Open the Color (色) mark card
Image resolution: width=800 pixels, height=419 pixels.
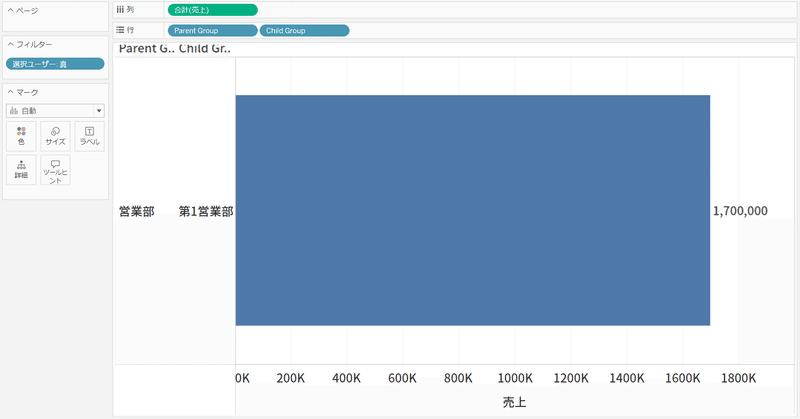(21, 136)
